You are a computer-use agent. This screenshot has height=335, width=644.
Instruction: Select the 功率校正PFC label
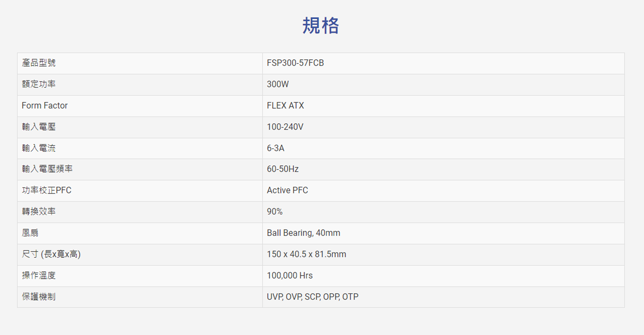point(46,191)
